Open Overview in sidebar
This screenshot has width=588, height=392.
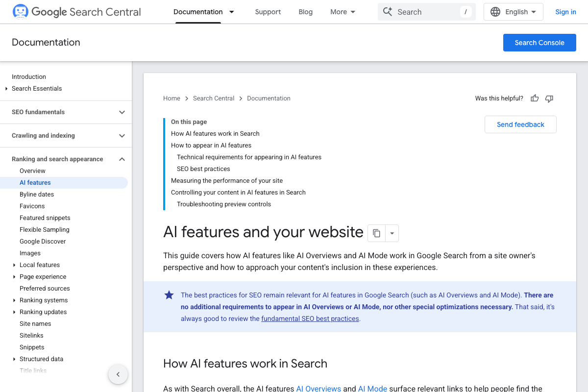coord(32,171)
